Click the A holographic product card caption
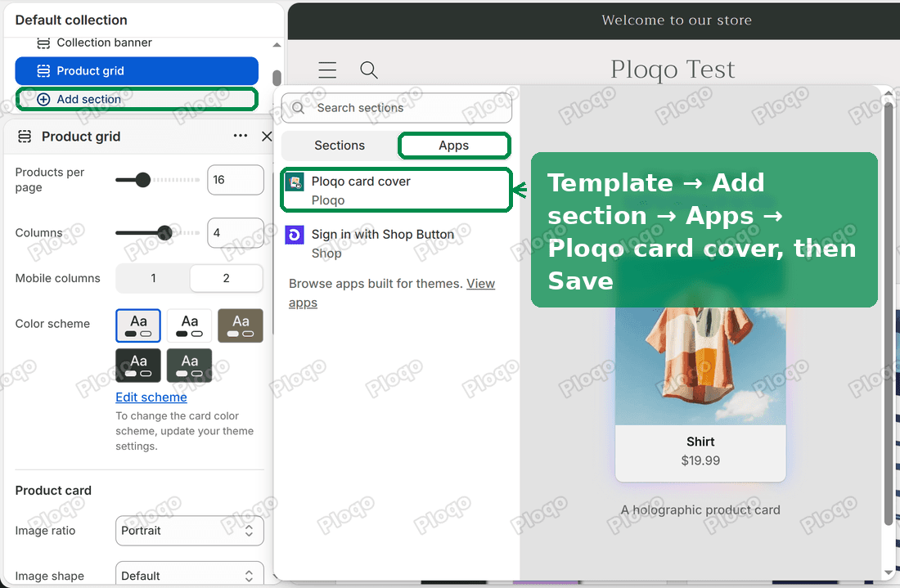The image size is (900, 588). (700, 510)
